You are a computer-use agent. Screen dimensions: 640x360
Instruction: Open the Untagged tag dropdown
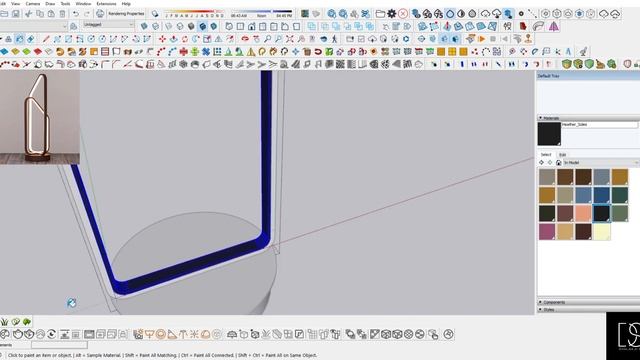coord(108,25)
